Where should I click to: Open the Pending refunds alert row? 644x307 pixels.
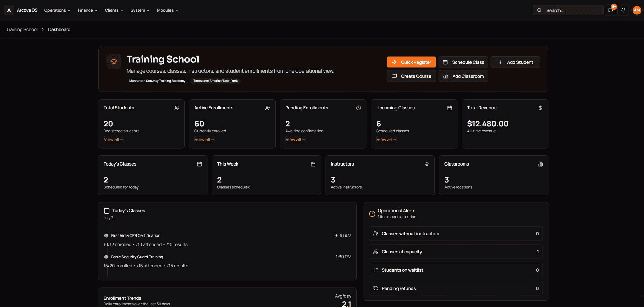pos(456,288)
